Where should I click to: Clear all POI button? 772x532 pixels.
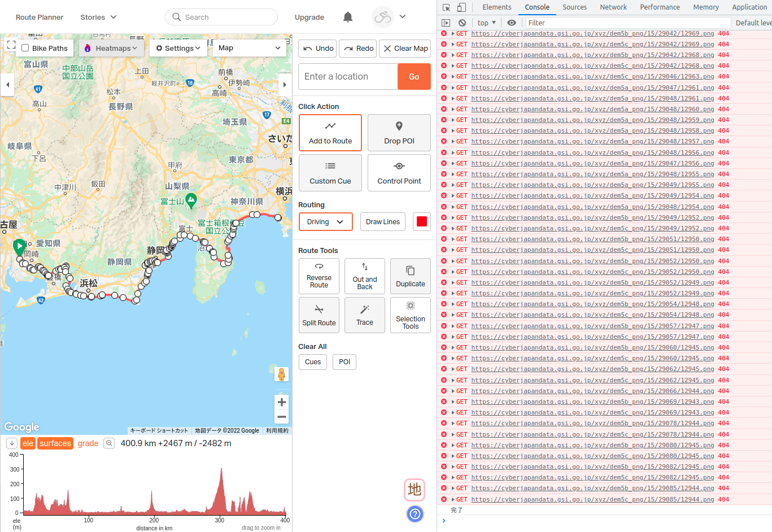click(x=344, y=362)
